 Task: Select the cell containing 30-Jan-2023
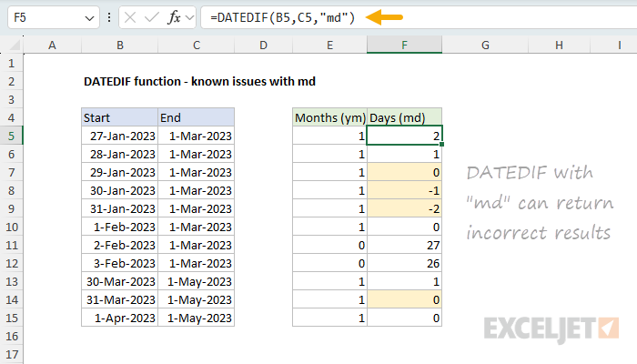(119, 190)
